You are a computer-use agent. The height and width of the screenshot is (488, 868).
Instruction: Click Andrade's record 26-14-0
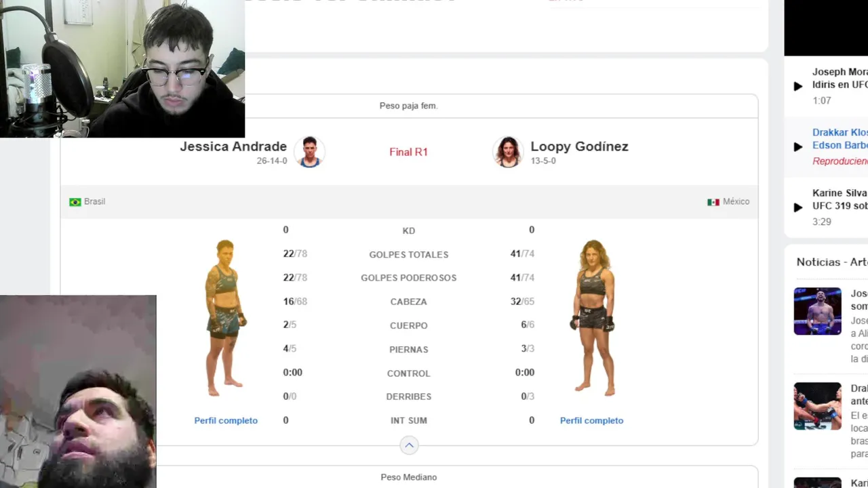tap(272, 161)
